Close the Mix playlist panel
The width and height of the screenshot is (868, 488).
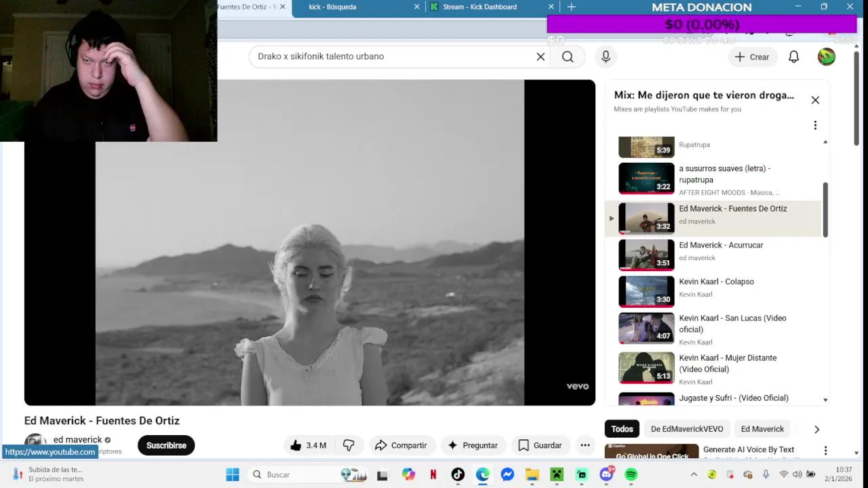[x=815, y=100]
